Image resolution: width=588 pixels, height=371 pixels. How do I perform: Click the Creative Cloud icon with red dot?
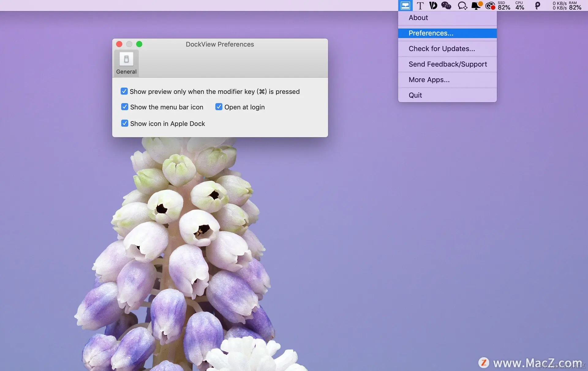pyautogui.click(x=490, y=6)
